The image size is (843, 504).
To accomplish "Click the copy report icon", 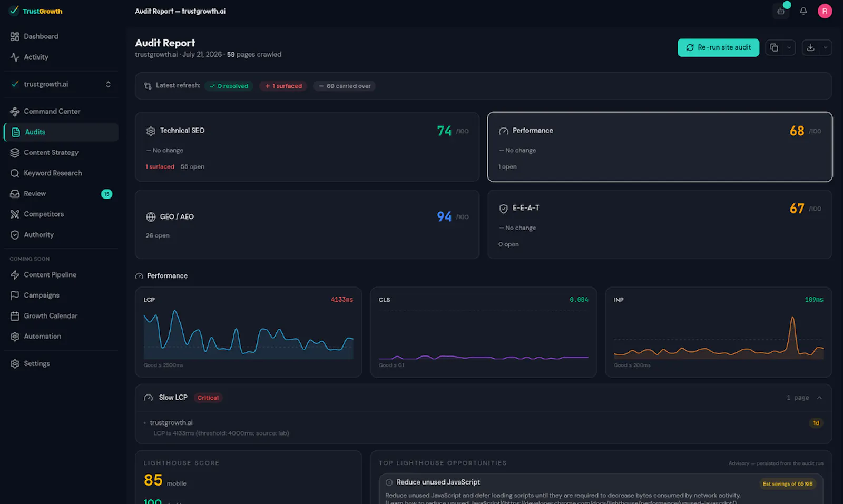I will [774, 47].
